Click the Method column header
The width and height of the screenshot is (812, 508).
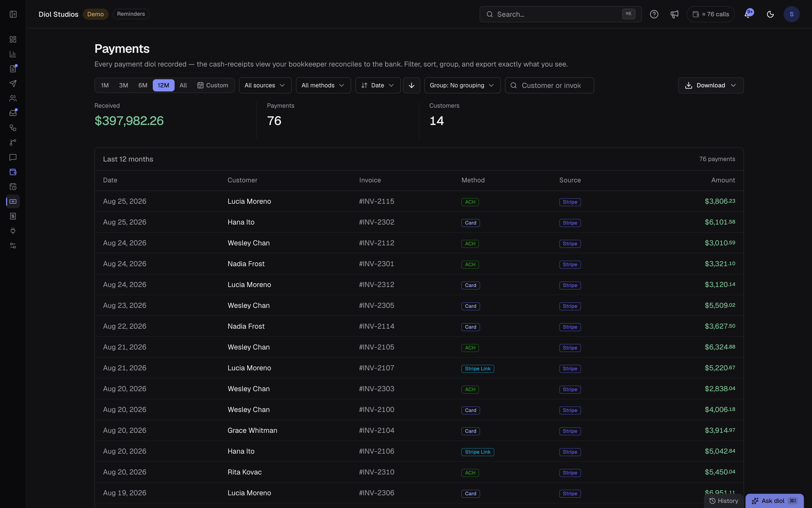coord(473,180)
